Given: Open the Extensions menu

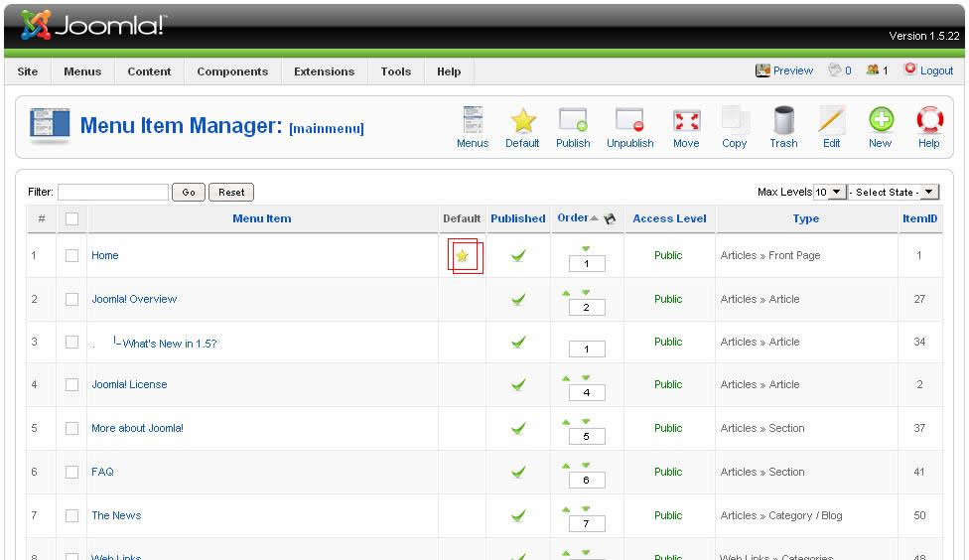Looking at the screenshot, I should (x=324, y=71).
